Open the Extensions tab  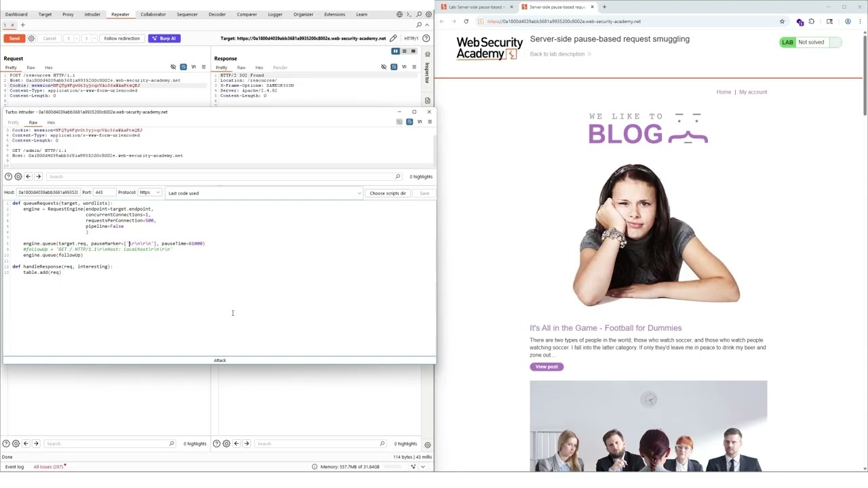pos(334,14)
